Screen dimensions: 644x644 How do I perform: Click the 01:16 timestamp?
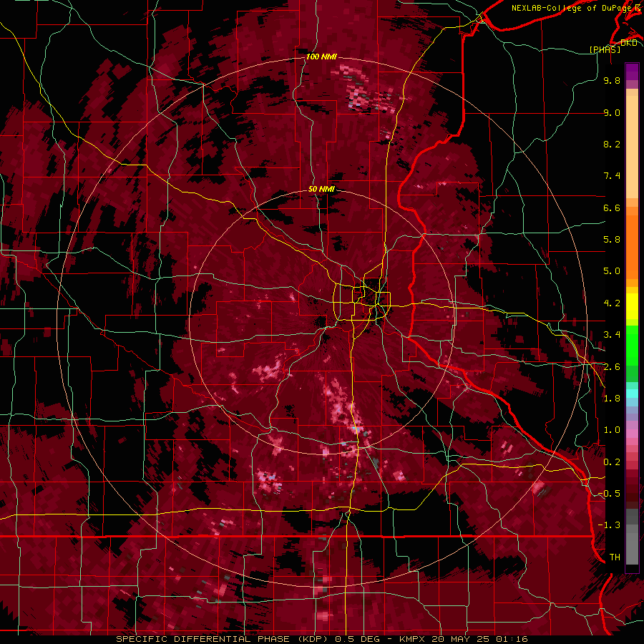pyautogui.click(x=512, y=639)
